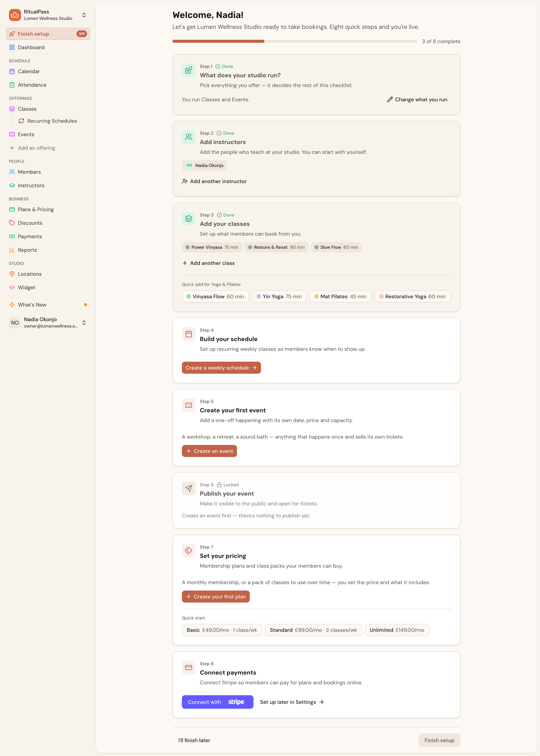Click the RitualPass lotus logo icon
The height and width of the screenshot is (756, 540).
(15, 15)
